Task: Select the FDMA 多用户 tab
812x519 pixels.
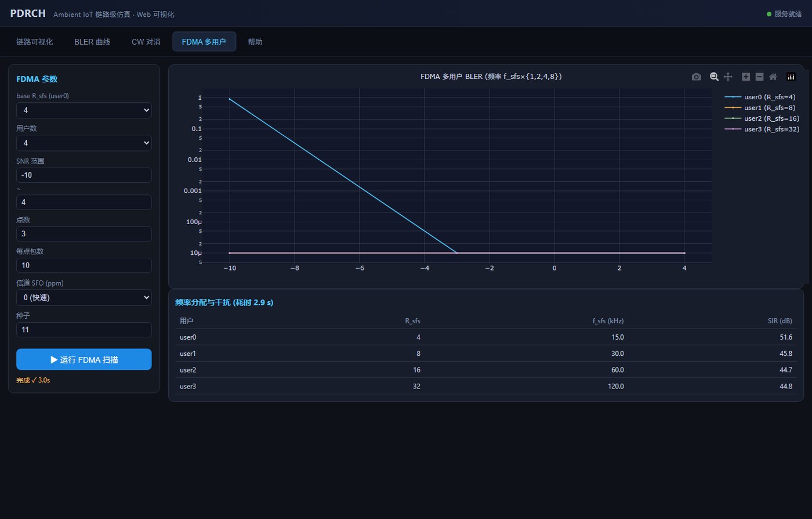Action: pos(204,42)
